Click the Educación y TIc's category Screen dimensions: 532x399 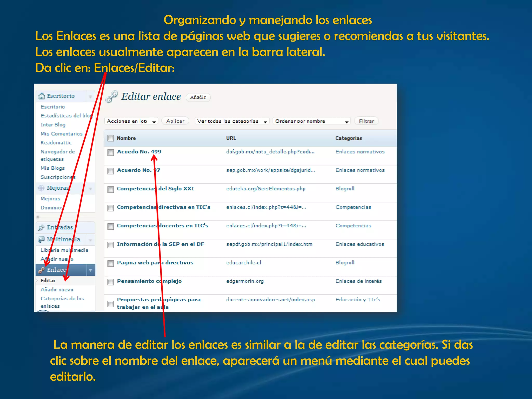(x=358, y=300)
